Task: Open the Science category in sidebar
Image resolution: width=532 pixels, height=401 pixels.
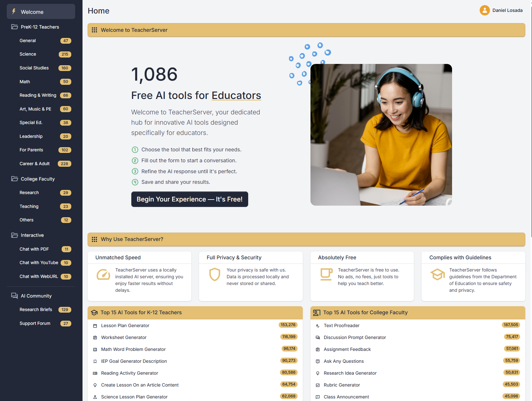Action: click(28, 54)
